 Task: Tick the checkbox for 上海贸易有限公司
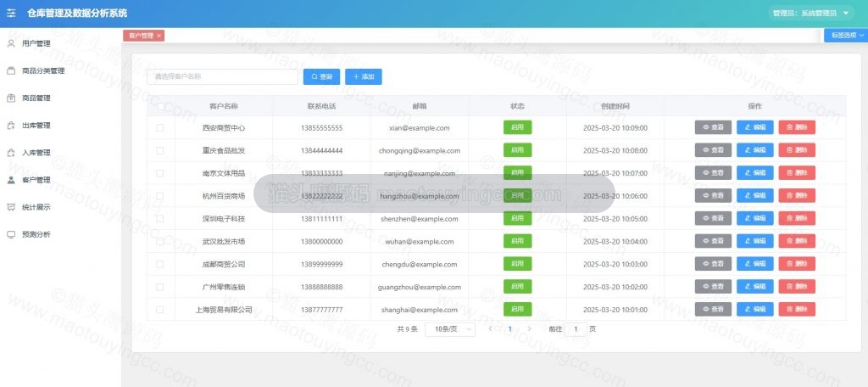coord(160,310)
